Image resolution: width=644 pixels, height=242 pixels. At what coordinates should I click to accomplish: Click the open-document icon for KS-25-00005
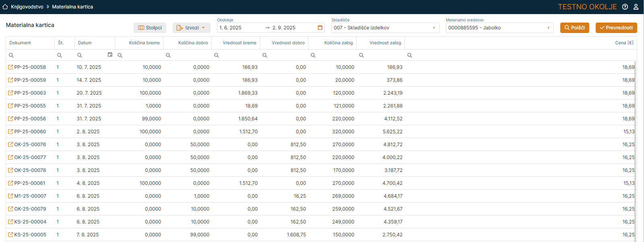coord(10,235)
